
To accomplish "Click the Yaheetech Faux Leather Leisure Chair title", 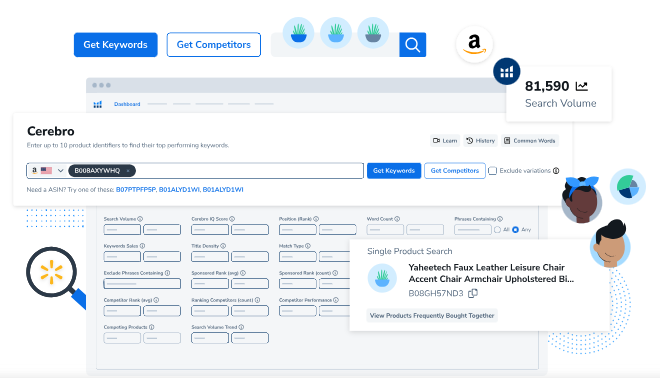I will 491,273.
